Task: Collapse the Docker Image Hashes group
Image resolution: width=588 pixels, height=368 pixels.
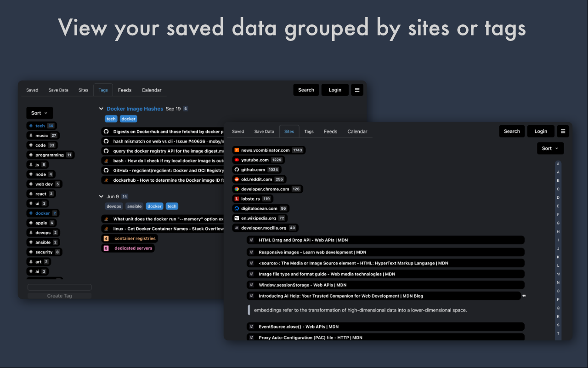Action: (102, 109)
